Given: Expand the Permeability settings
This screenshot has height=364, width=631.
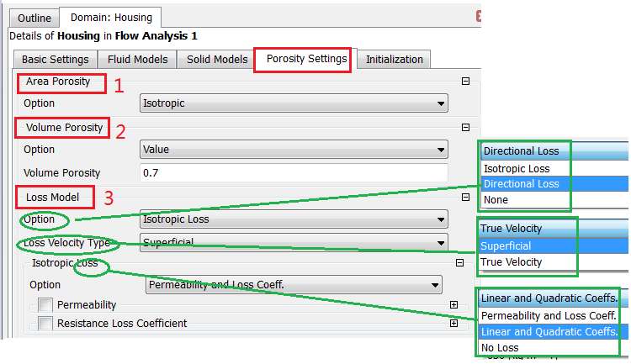Looking at the screenshot, I should click(x=453, y=304).
